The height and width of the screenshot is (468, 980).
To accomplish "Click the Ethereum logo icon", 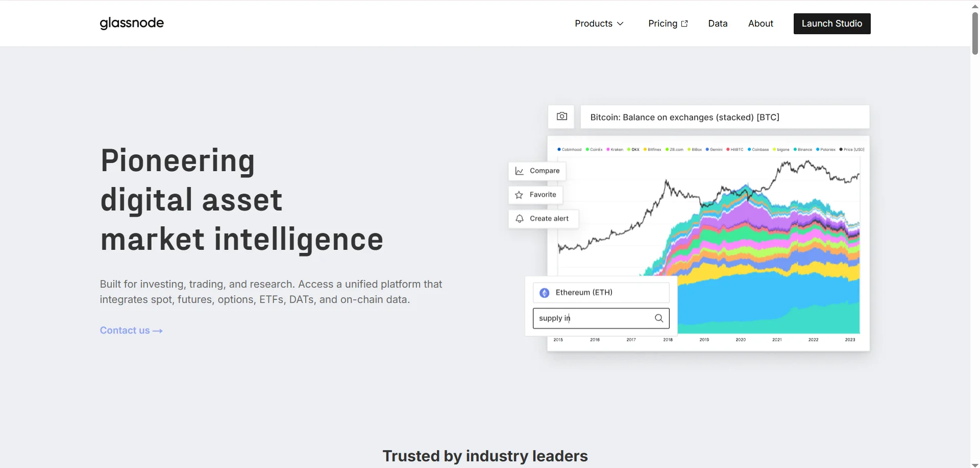I will [x=545, y=293].
